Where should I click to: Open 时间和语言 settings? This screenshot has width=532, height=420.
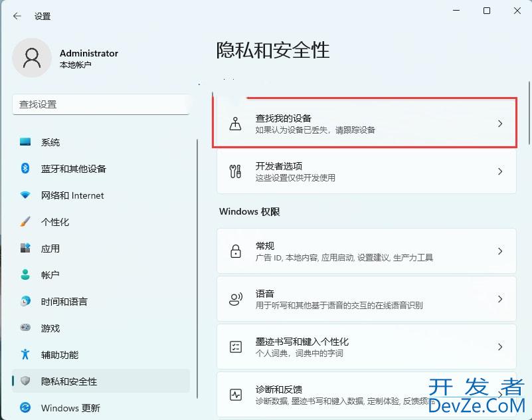(101, 302)
